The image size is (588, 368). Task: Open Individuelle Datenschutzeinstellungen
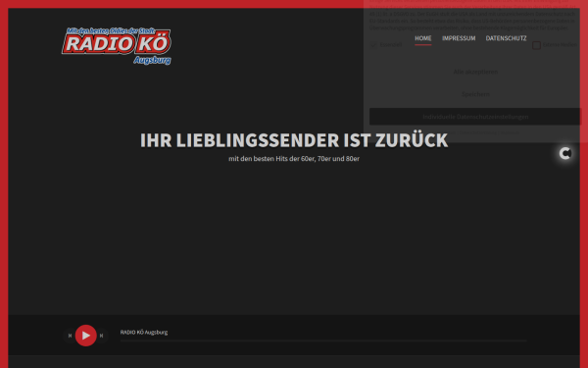475,117
